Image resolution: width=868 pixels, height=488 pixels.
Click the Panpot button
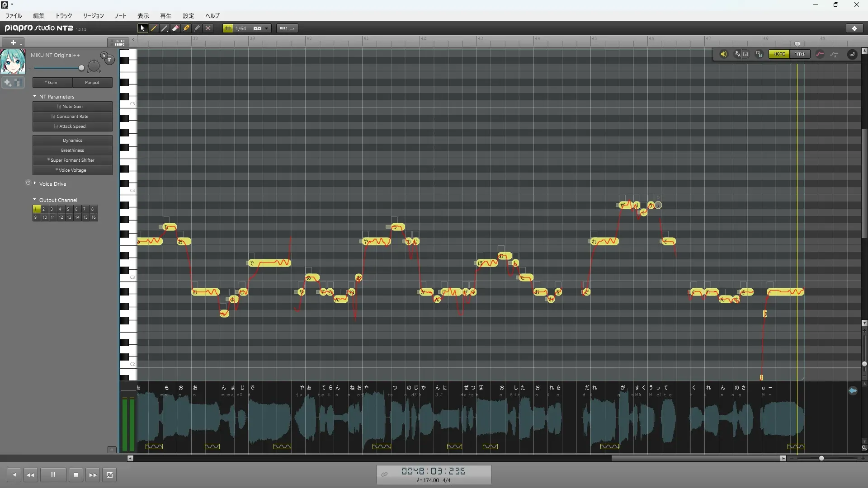92,83
